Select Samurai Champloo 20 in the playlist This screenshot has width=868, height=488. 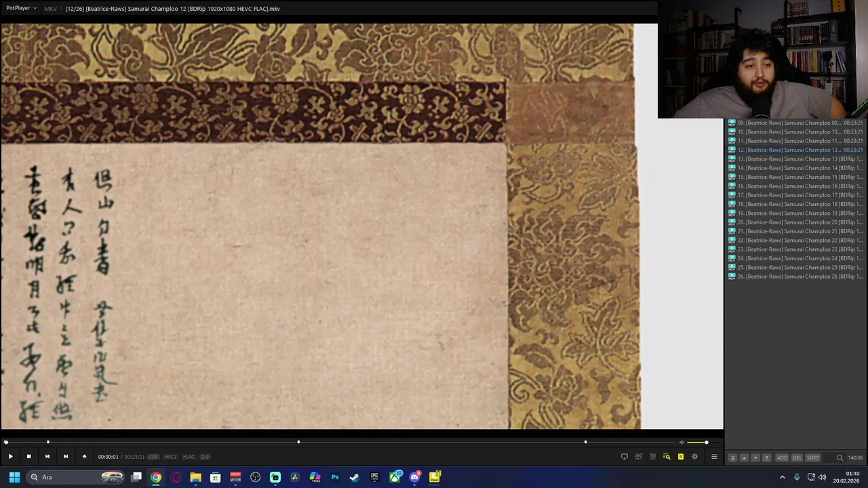(x=795, y=222)
